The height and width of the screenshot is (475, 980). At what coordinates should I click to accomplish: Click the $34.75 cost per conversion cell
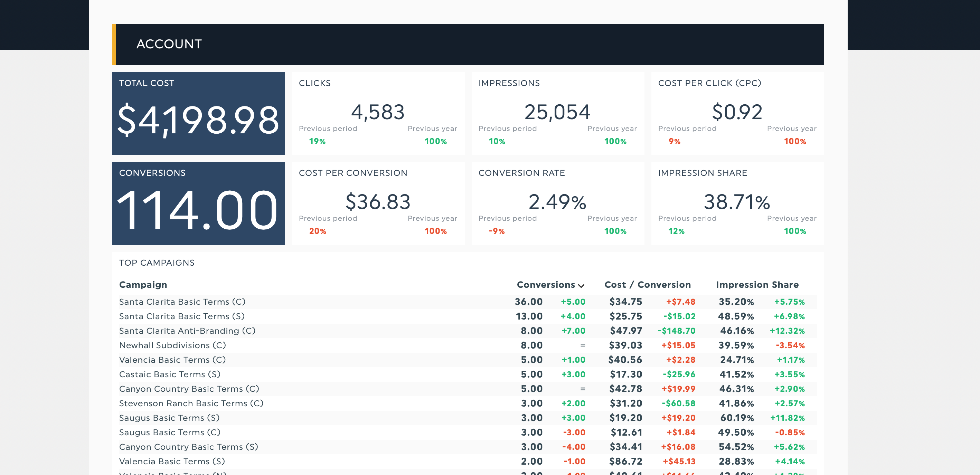click(625, 302)
